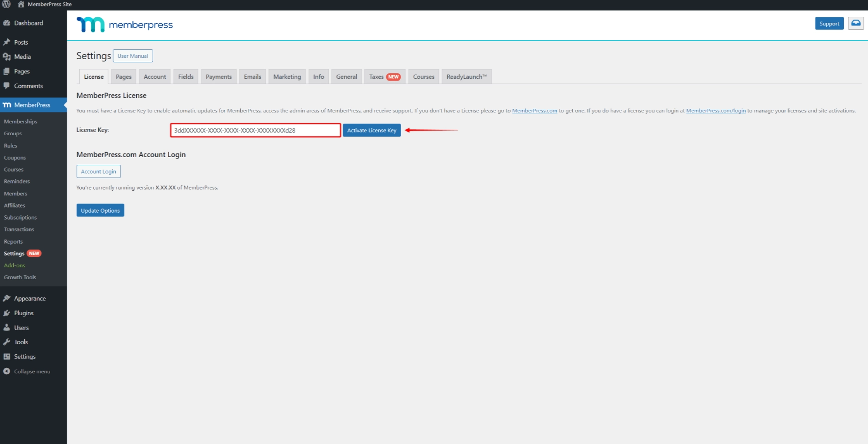Image resolution: width=868 pixels, height=444 pixels.
Task: Click the Pages document icon
Action: (x=7, y=71)
